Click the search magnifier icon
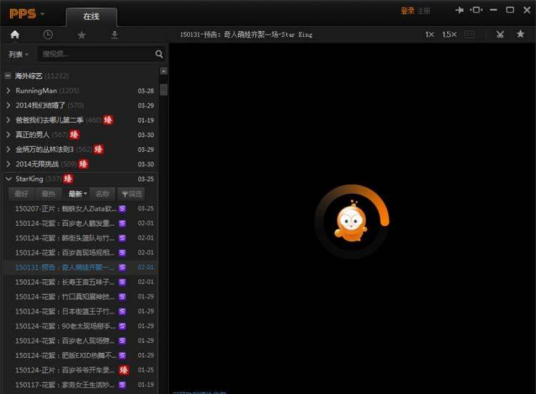 (x=159, y=54)
